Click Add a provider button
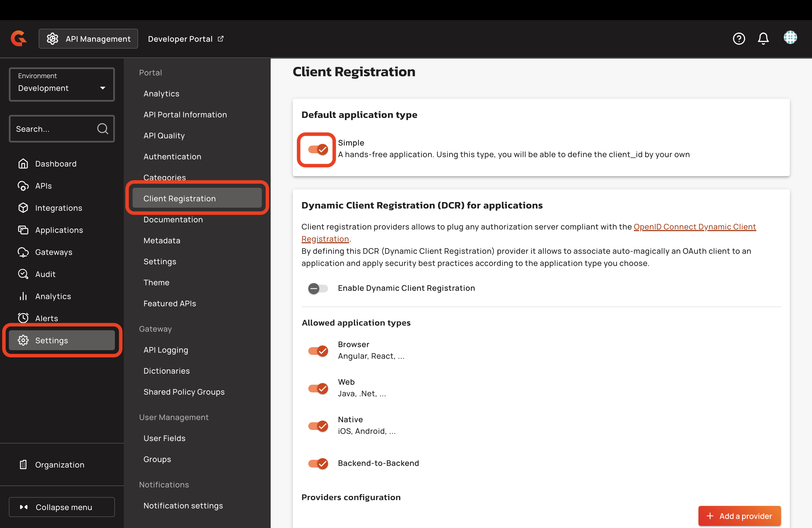Image resolution: width=812 pixels, height=528 pixels. 739,516
